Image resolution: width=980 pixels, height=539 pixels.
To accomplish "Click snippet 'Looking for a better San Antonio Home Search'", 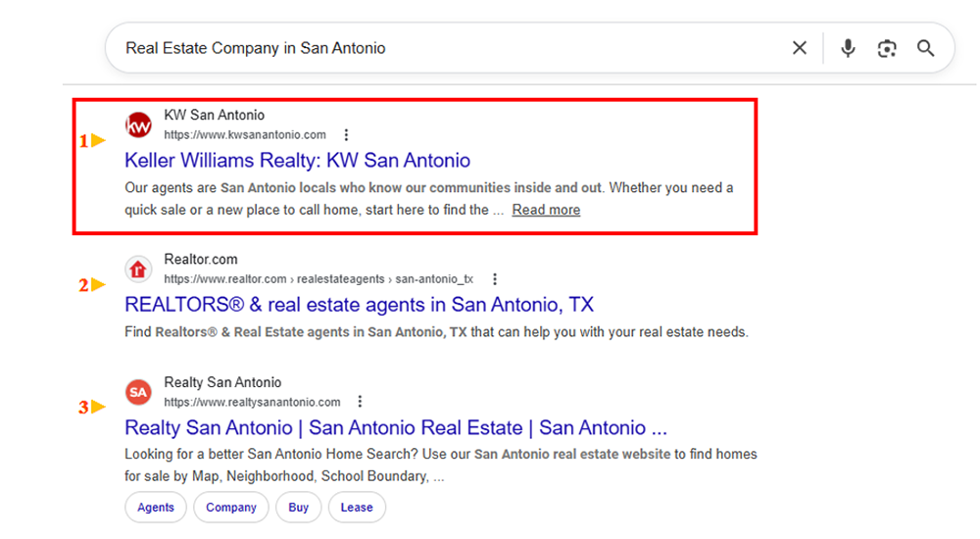I will pos(441,465).
